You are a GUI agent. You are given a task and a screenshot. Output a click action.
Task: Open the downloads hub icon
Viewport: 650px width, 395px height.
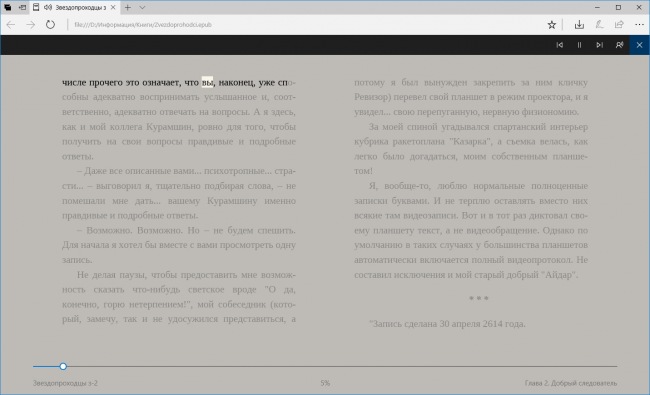[579, 25]
